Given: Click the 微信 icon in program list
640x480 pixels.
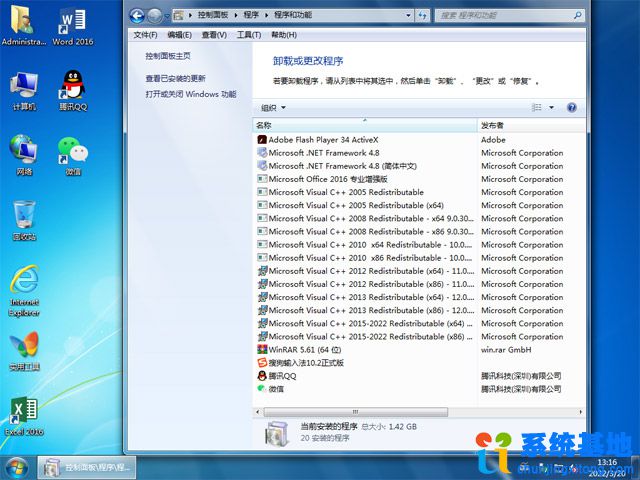Looking at the screenshot, I should pyautogui.click(x=262, y=389).
